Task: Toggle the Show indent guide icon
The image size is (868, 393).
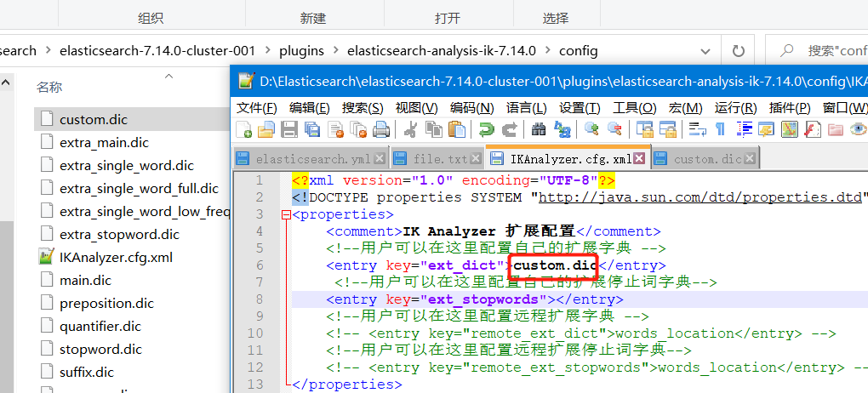Action: pos(745,129)
